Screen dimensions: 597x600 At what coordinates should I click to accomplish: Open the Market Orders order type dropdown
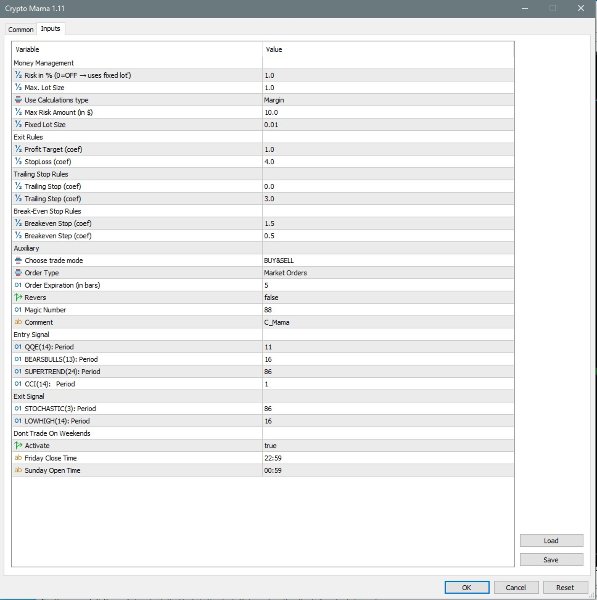tap(388, 273)
